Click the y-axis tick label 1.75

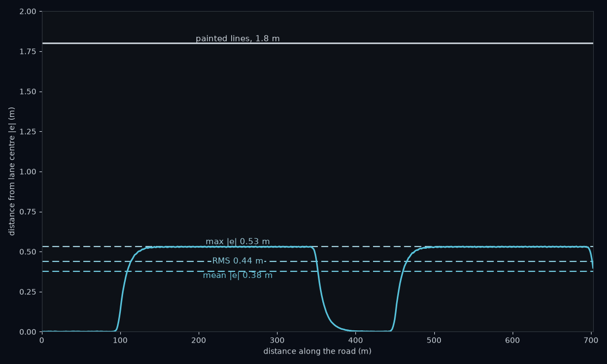(x=28, y=51)
